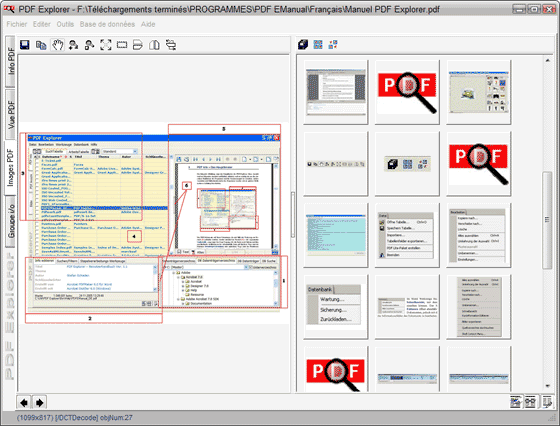
Task: Click the page-with-pen icon at bottom right
Action: (546, 402)
